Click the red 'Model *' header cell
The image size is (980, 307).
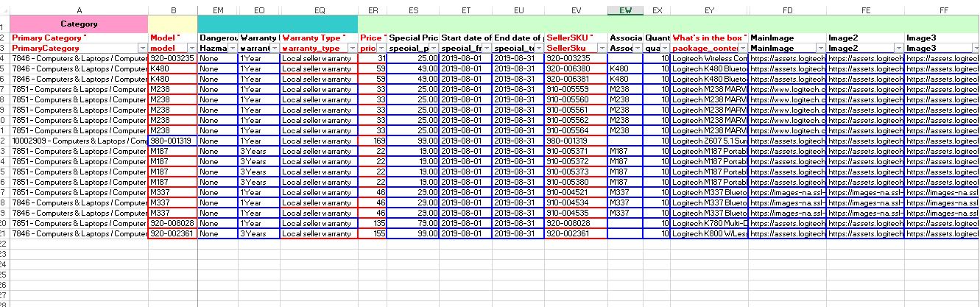173,38
